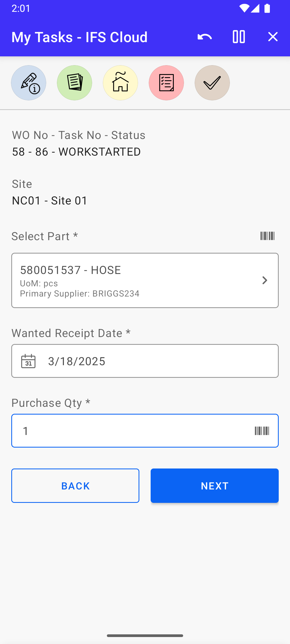This screenshot has height=644, width=290.
Task: Tap the battery status icon
Action: tap(267, 8)
